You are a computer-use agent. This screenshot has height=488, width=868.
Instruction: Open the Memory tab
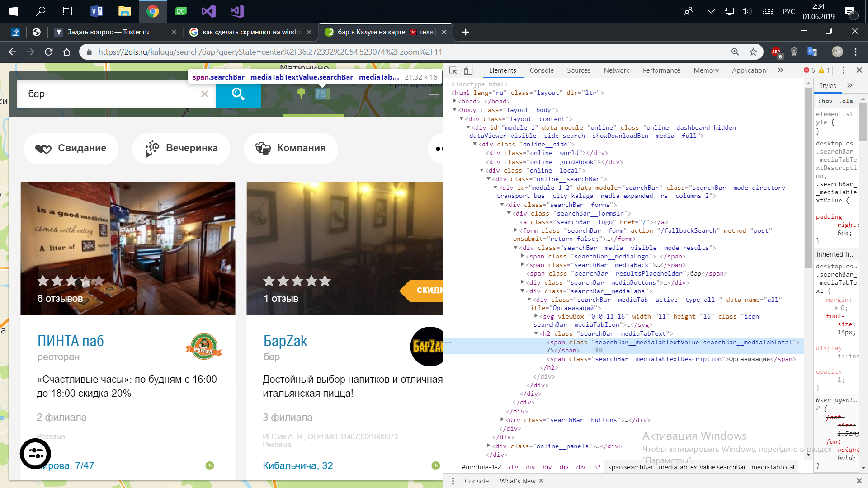(x=706, y=70)
